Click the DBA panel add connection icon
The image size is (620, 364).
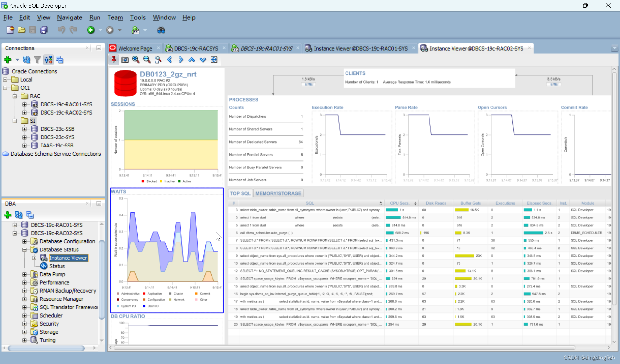[x=8, y=215]
